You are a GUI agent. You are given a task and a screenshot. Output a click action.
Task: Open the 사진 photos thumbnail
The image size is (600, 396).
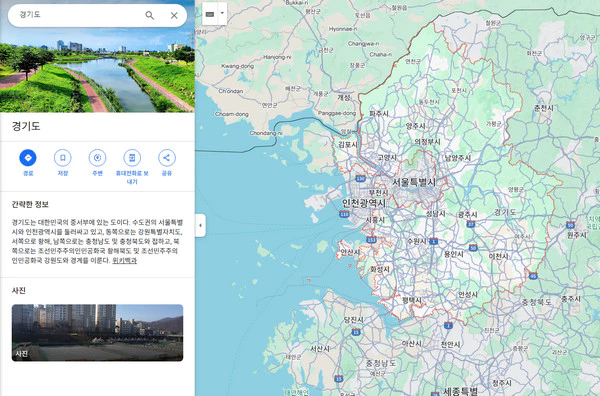(x=98, y=332)
